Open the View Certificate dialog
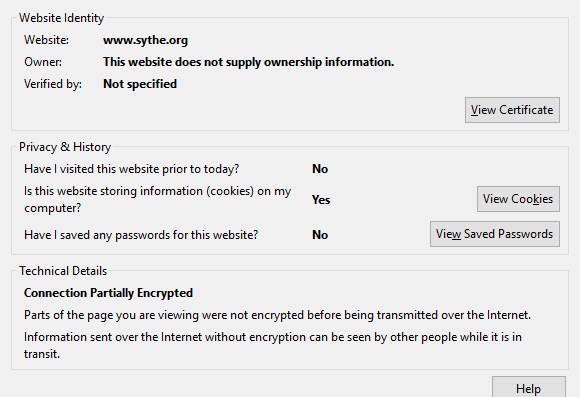Image resolution: width=580 pixels, height=397 pixels. click(512, 110)
